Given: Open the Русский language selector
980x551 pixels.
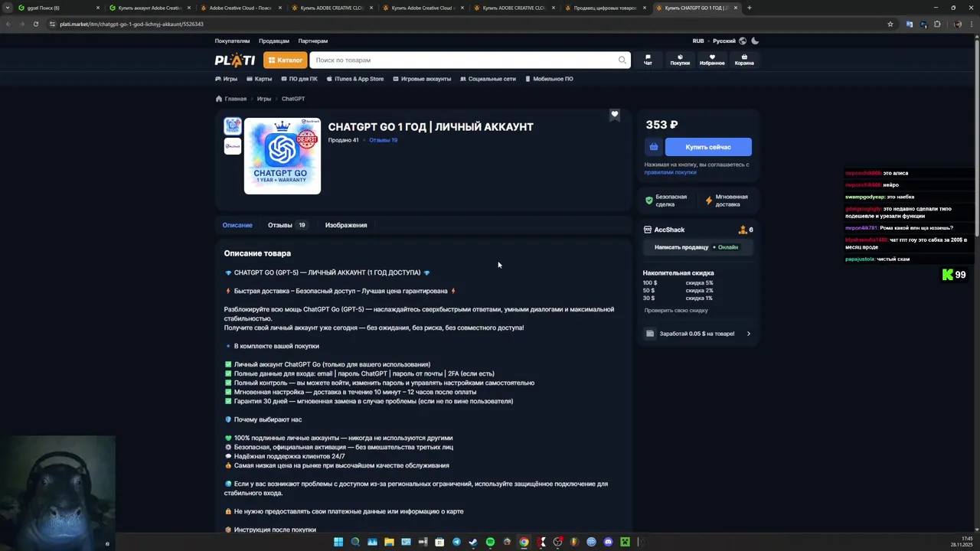Looking at the screenshot, I should (x=724, y=41).
